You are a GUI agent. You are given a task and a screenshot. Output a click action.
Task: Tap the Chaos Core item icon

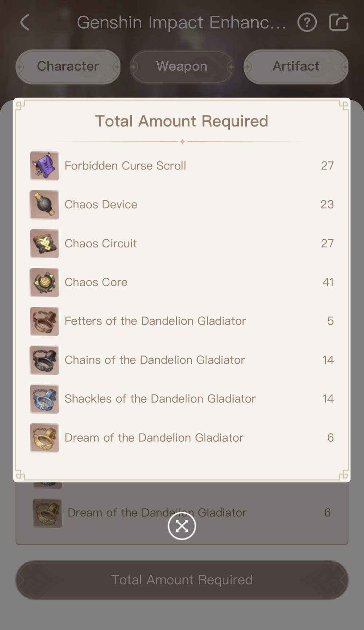pyautogui.click(x=44, y=283)
